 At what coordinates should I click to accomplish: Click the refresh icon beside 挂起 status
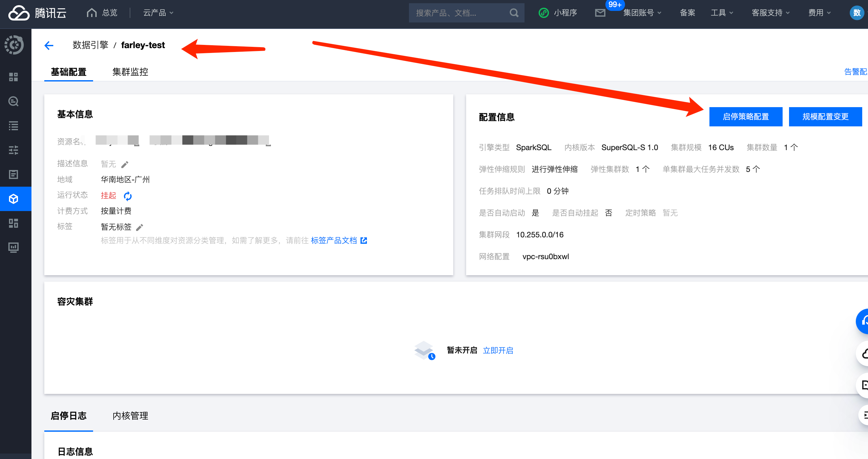[128, 196]
